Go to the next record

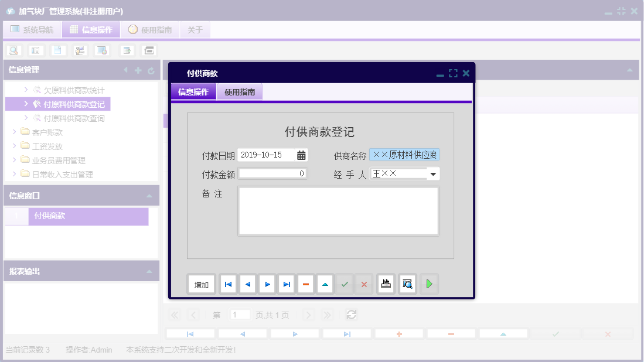(x=267, y=284)
